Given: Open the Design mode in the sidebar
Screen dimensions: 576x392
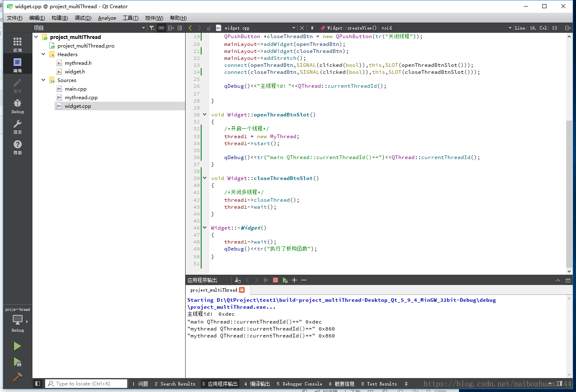Looking at the screenshot, I should (x=17, y=85).
